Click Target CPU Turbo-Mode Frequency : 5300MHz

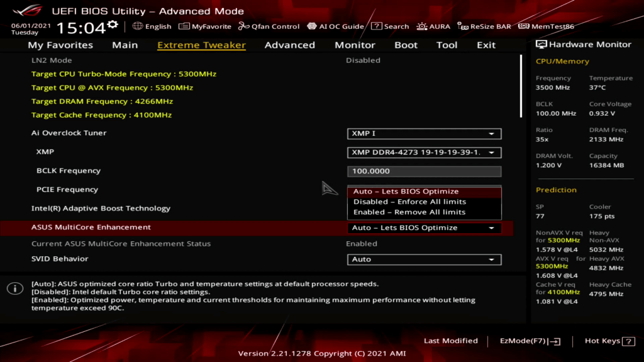tap(124, 74)
